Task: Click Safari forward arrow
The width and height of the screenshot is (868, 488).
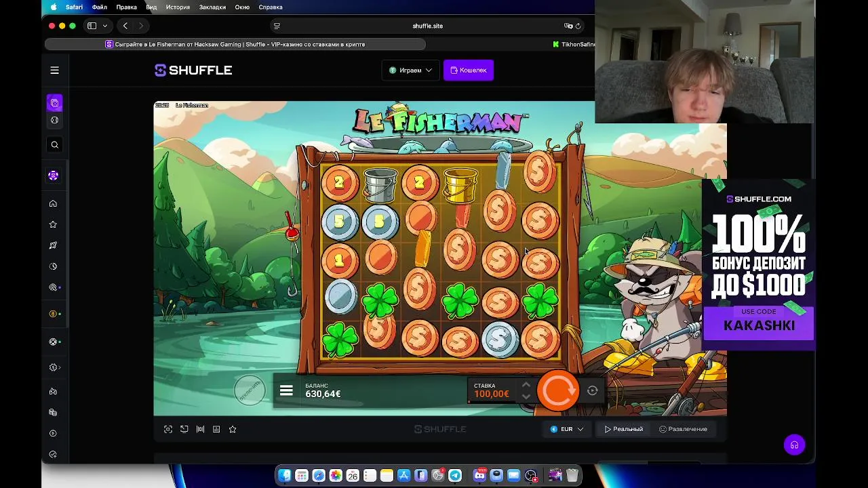Action: click(141, 26)
